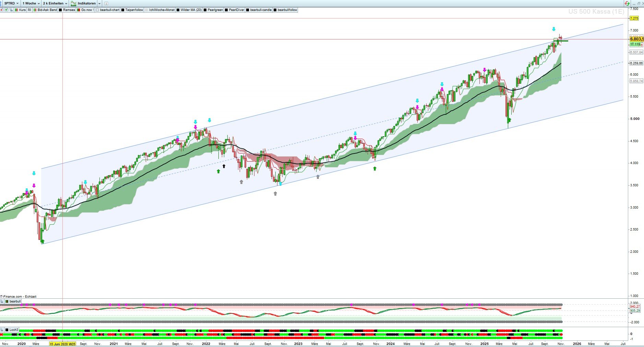The width and height of the screenshot is (644, 347).
Task: Expand the 1 Woche timeframe dropdown
Action: tap(31, 3)
